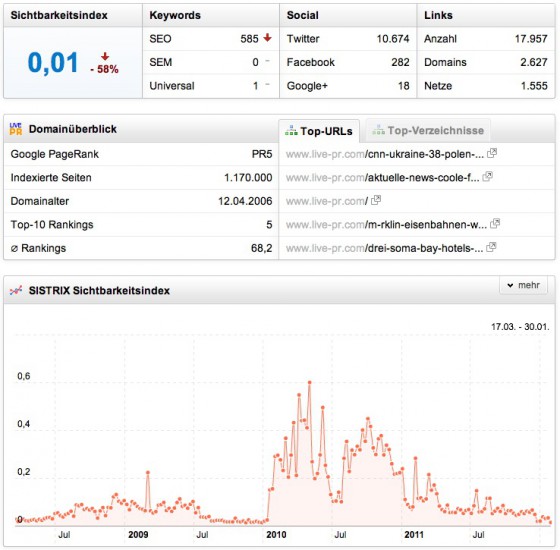The width and height of the screenshot is (560, 550).
Task: Click the average Rankings value 68,2
Action: [261, 248]
